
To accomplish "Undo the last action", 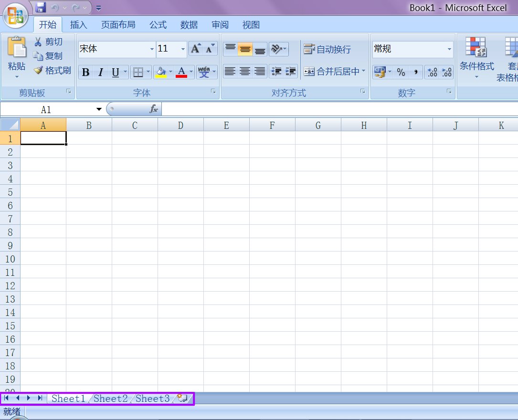I will pyautogui.click(x=55, y=8).
